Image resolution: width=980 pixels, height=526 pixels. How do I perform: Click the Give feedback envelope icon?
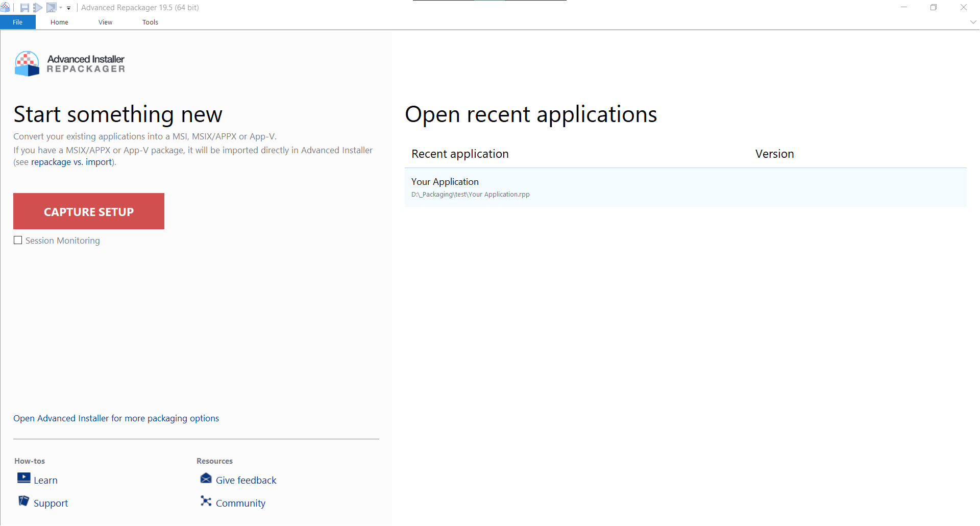pos(206,478)
